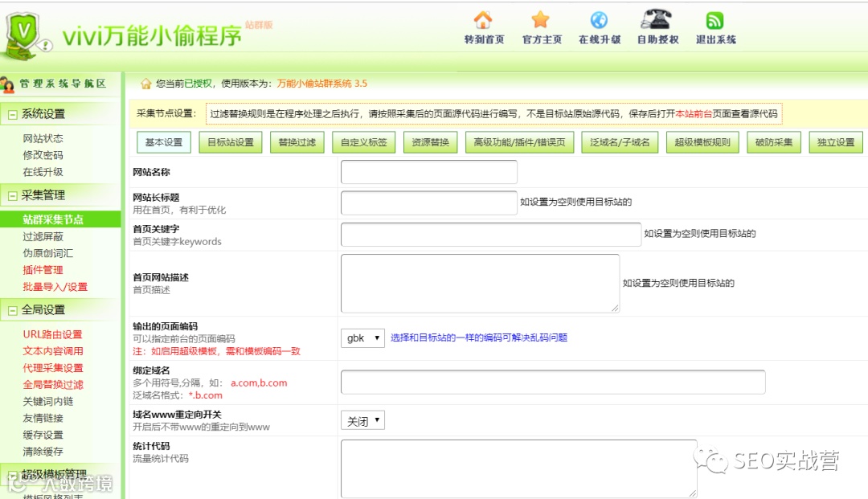Click 代理采集设置 in the sidebar
The image size is (868, 499).
pos(52,368)
